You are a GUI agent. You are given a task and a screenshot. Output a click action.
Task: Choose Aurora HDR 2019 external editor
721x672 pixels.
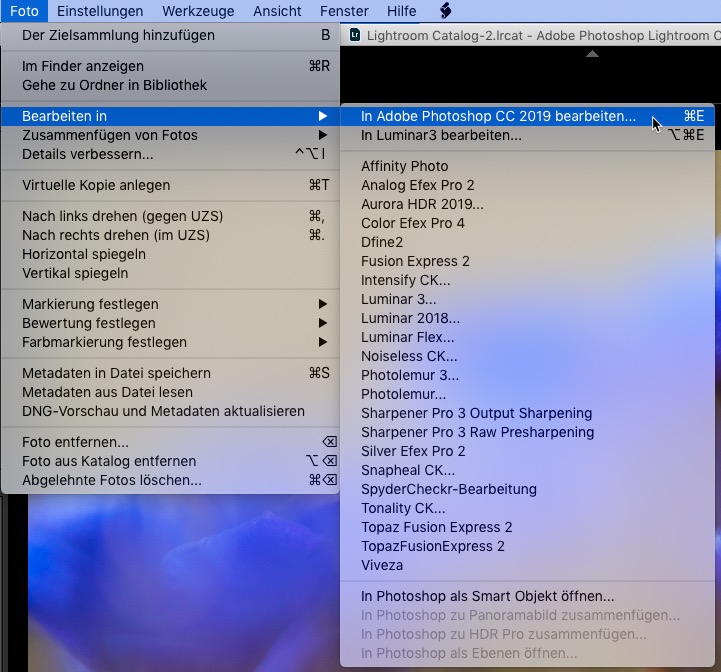pyautogui.click(x=422, y=204)
